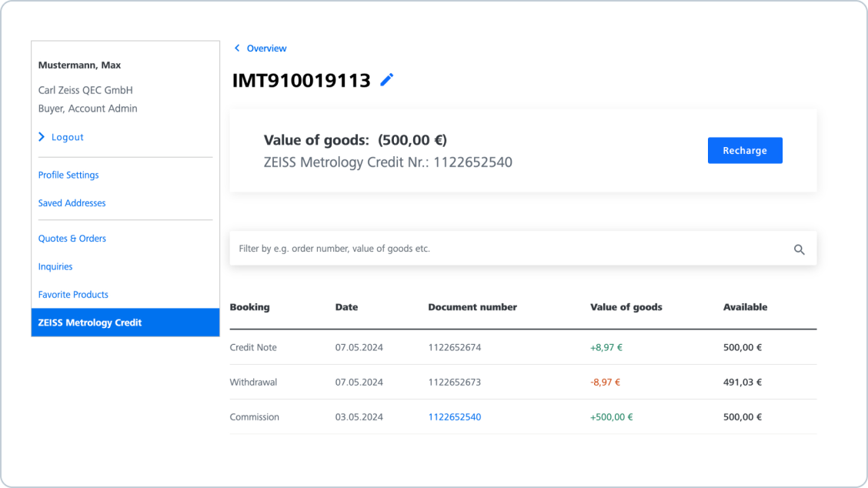Click the Date column header

pos(346,307)
